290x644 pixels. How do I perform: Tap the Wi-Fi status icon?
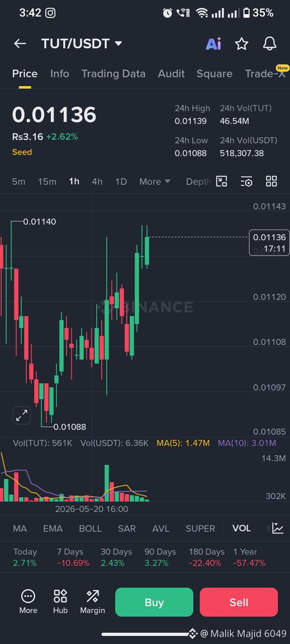(x=202, y=13)
